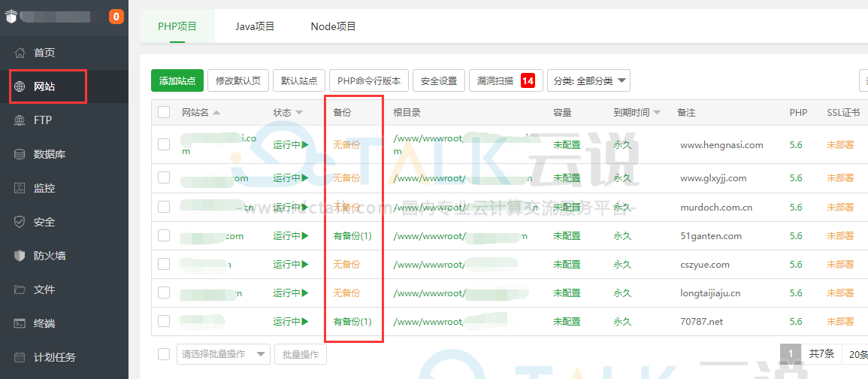Image resolution: width=868 pixels, height=379 pixels.
Task: Open the 请选择批量操作 dropdown
Action: pyautogui.click(x=223, y=354)
